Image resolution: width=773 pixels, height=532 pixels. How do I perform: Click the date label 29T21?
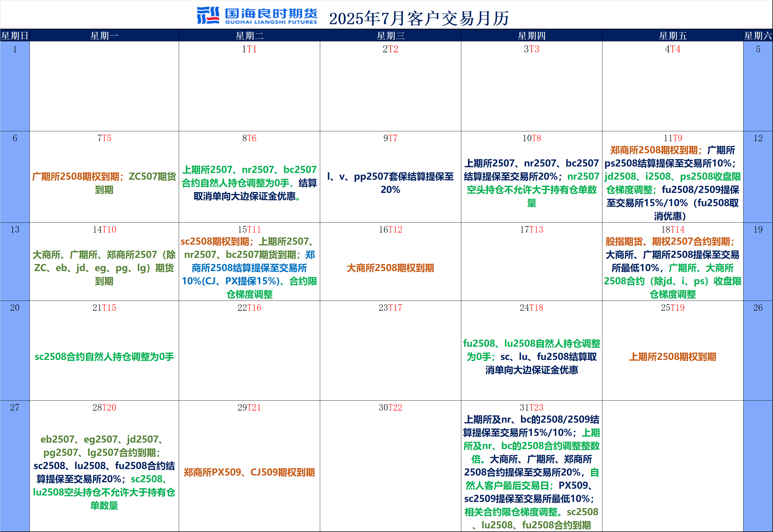[249, 408]
